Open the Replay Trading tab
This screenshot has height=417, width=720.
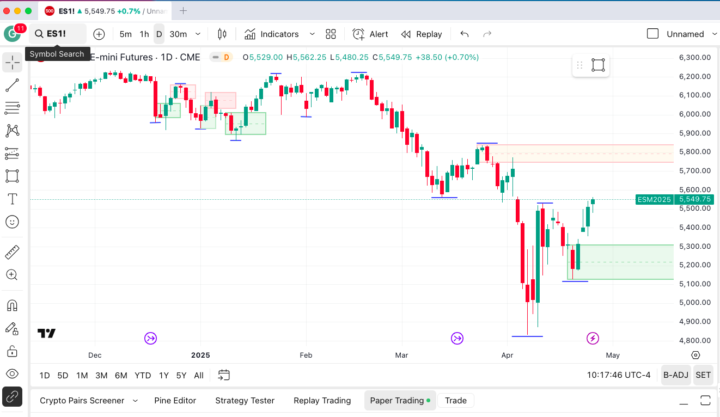322,400
